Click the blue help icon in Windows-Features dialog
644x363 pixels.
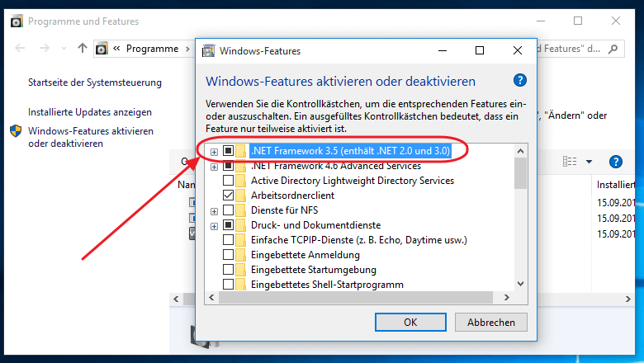[520, 80]
